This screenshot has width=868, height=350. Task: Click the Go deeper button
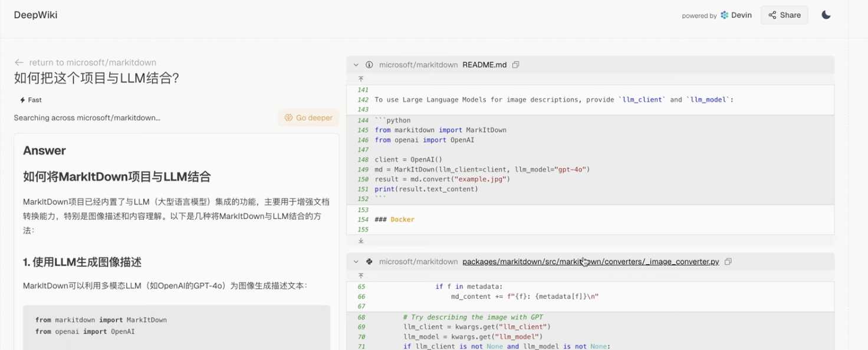click(308, 118)
